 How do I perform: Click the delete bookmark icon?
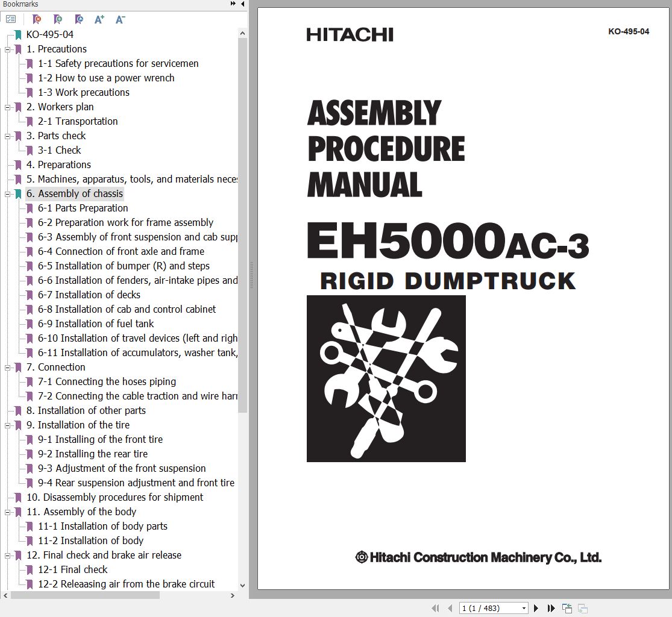pyautogui.click(x=37, y=19)
